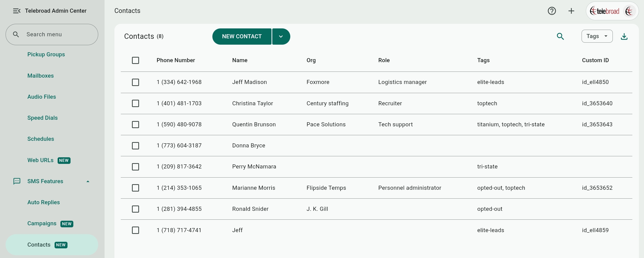Check Perry McNamara's row checkbox
The height and width of the screenshot is (258, 644).
[x=135, y=167]
